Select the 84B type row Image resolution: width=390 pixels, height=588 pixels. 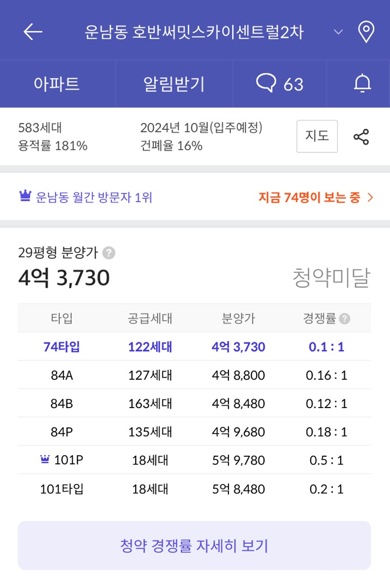tap(194, 403)
